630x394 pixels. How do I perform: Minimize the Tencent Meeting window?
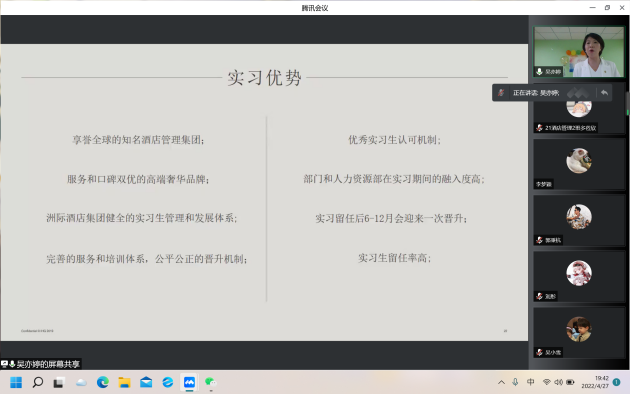click(593, 8)
